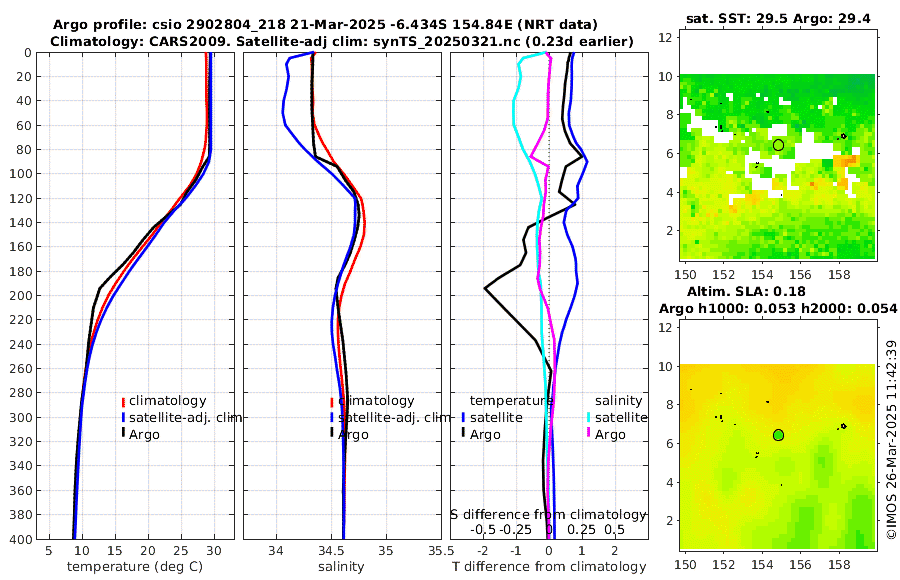The height and width of the screenshot is (580, 900).
Task: Click the 'S difference from climatology' label
Action: point(548,515)
